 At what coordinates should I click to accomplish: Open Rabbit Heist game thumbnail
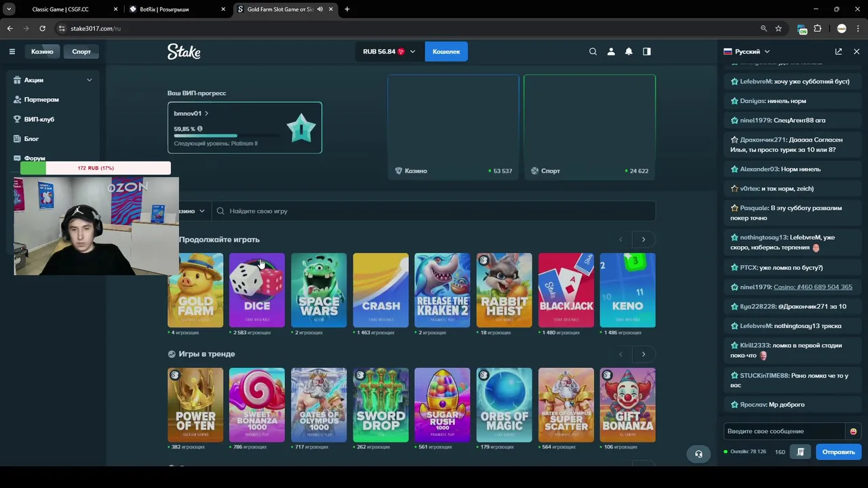coord(504,290)
